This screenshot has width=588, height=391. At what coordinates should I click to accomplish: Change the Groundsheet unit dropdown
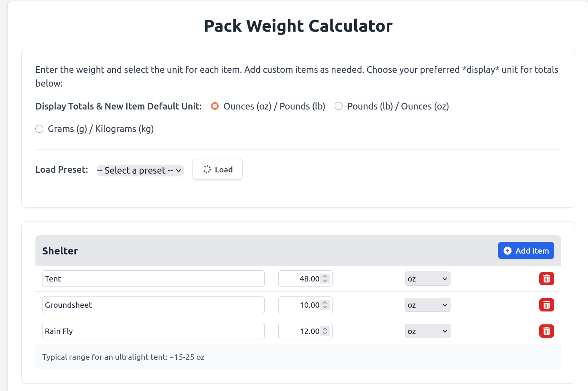tap(428, 305)
